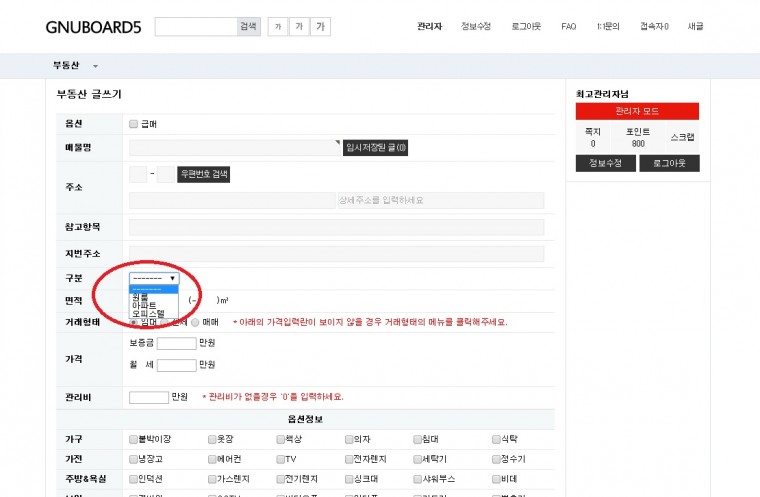Select the largest 가 font size button
760x497 pixels.
pos(320,27)
